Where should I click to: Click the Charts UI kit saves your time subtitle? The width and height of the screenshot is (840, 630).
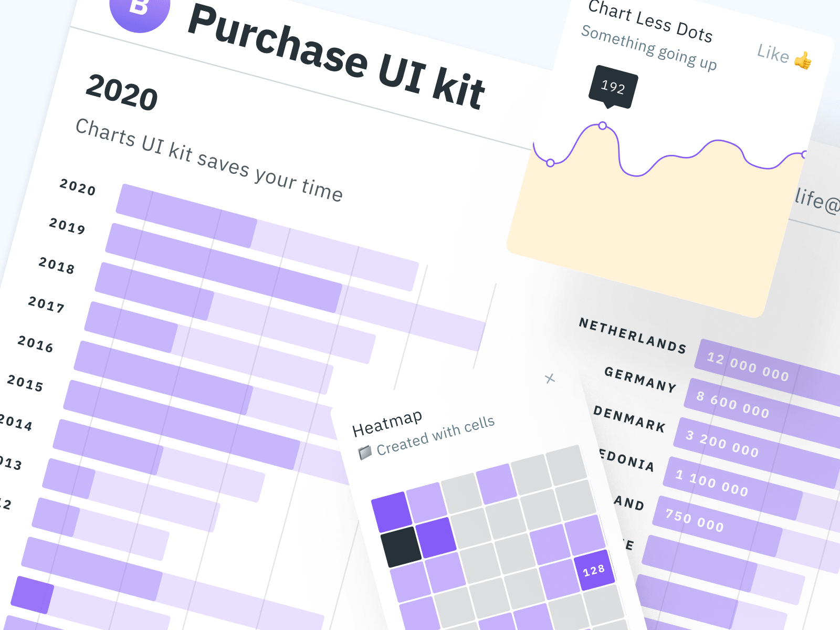point(209,160)
